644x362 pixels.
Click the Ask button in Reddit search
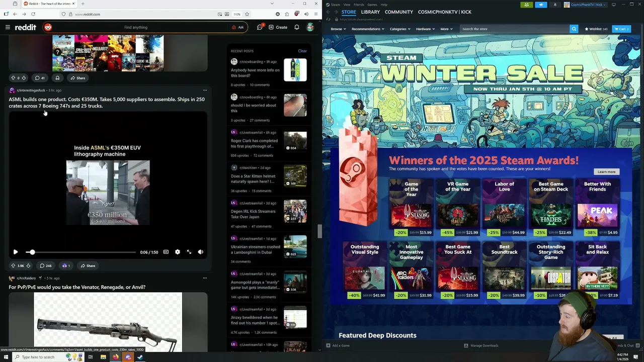point(238,27)
